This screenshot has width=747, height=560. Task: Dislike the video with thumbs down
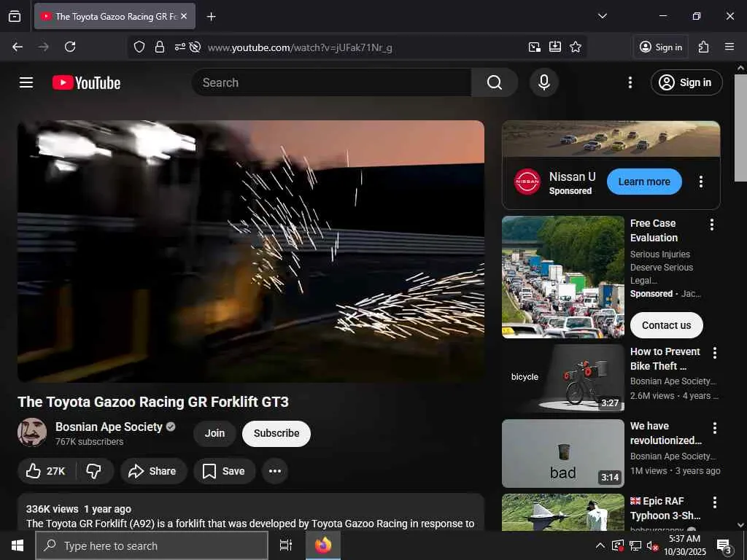(94, 471)
